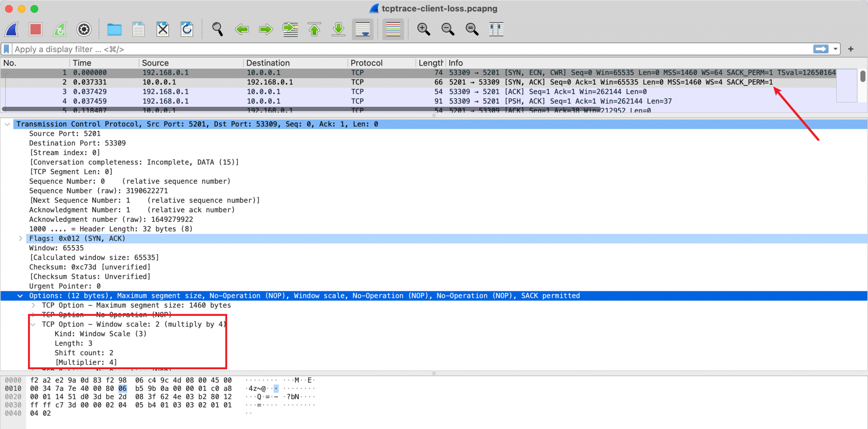This screenshot has width=868, height=429.
Task: Open capture options gear icon
Action: [84, 29]
